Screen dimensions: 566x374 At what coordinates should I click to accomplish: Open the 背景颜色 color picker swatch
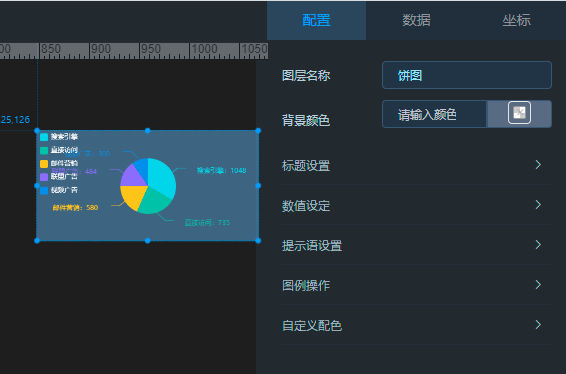[519, 113]
